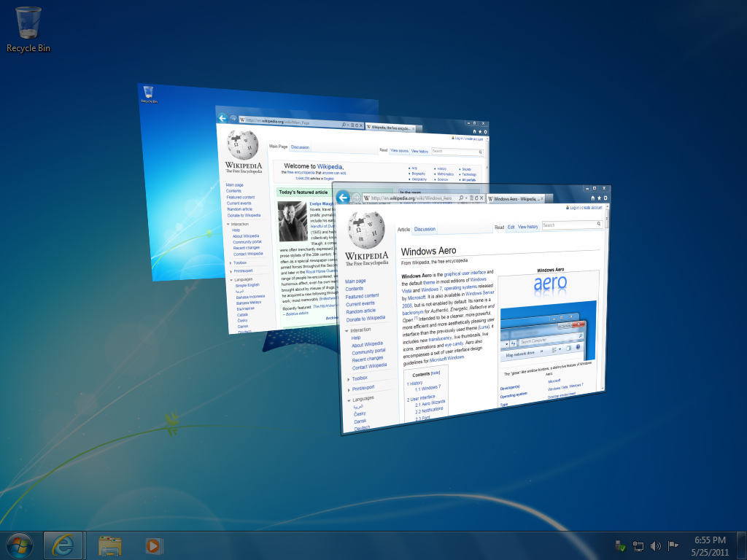
Task: Open browser settings with the gear icon
Action: [x=605, y=198]
